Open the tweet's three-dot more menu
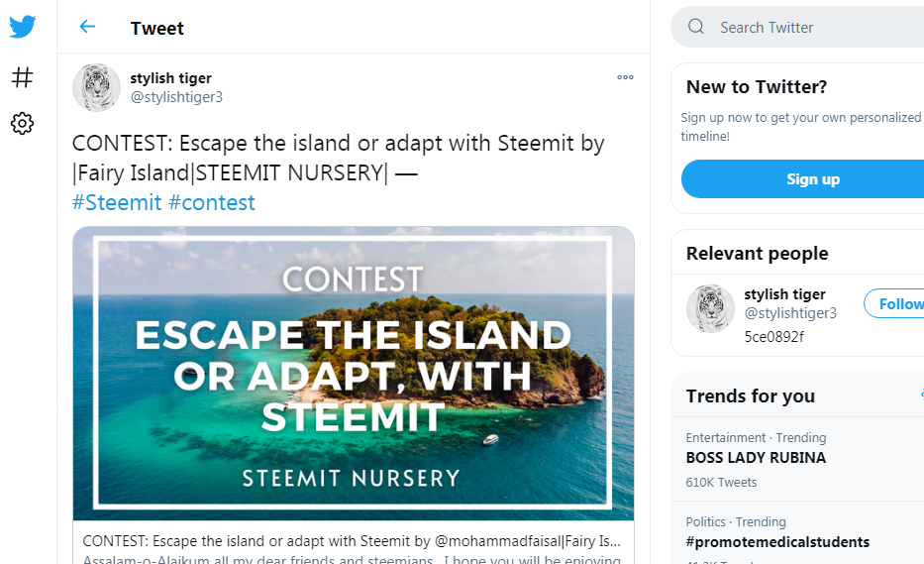 (x=625, y=77)
